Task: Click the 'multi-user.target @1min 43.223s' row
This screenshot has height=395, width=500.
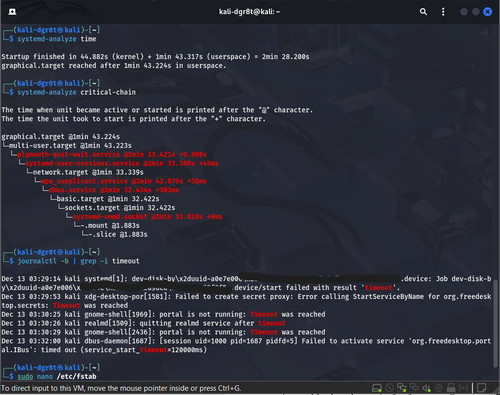Action: pyautogui.click(x=67, y=145)
